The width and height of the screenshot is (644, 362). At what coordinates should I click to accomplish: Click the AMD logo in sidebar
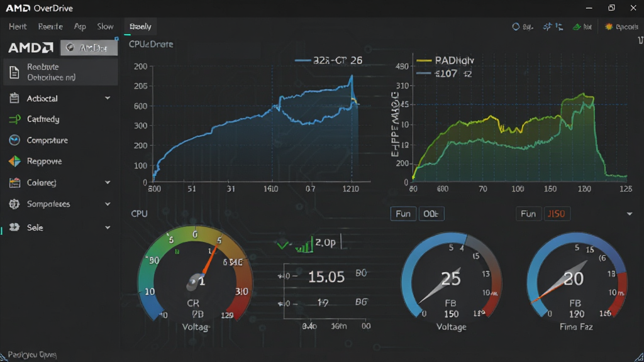(31, 48)
